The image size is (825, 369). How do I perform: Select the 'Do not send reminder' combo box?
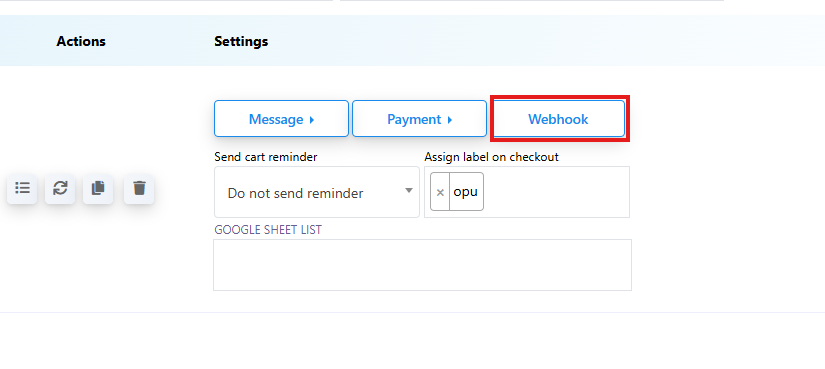317,192
